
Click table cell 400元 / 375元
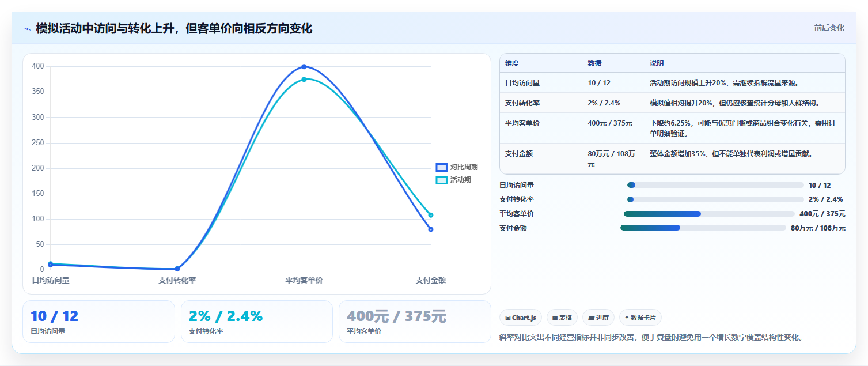click(610, 123)
